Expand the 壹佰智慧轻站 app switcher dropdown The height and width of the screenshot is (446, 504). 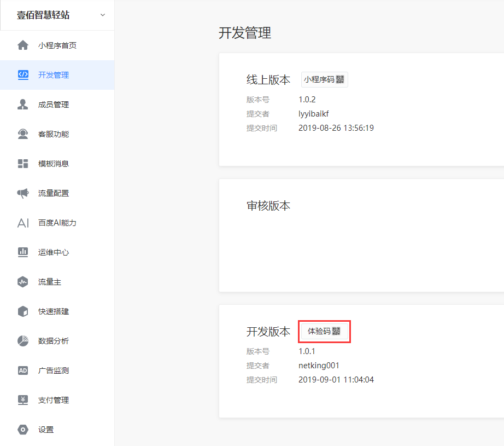pyautogui.click(x=102, y=15)
